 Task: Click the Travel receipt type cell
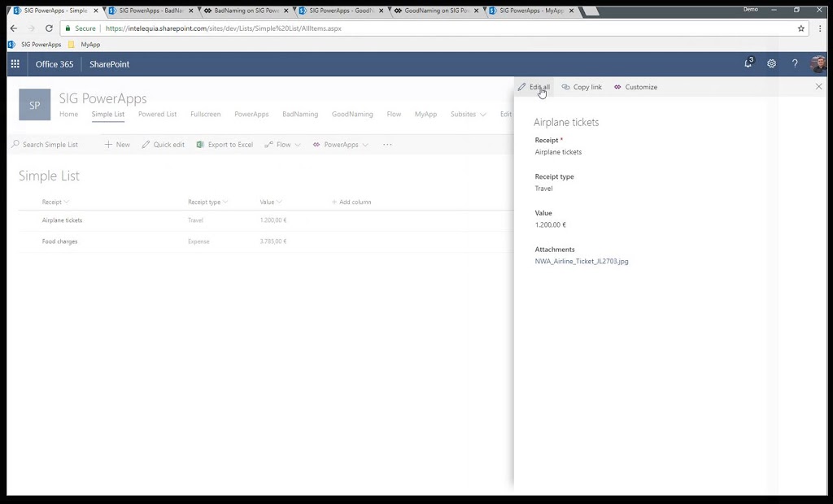coord(195,219)
